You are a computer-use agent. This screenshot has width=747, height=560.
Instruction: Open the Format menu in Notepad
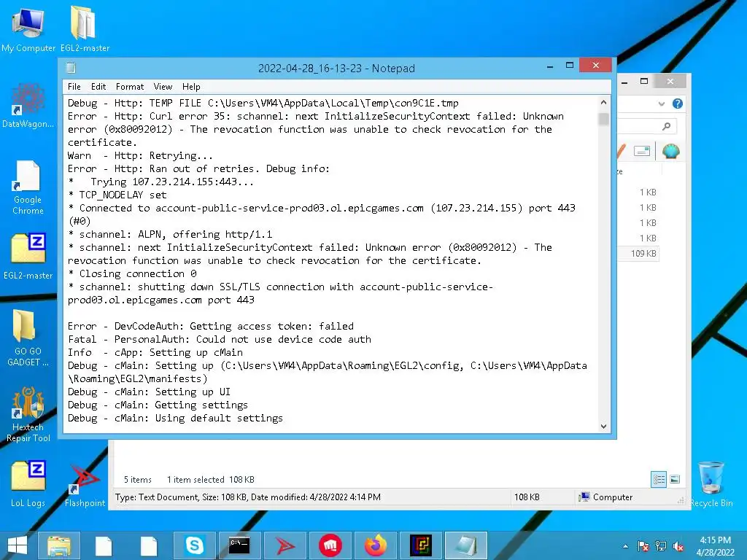[x=130, y=87]
